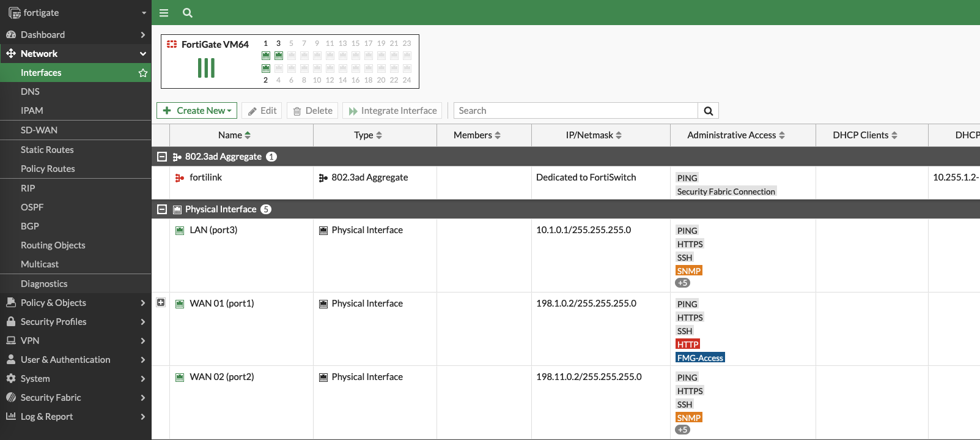This screenshot has height=440, width=980.
Task: Click port 1 icon on FortiGate faceplate
Action: [266, 56]
